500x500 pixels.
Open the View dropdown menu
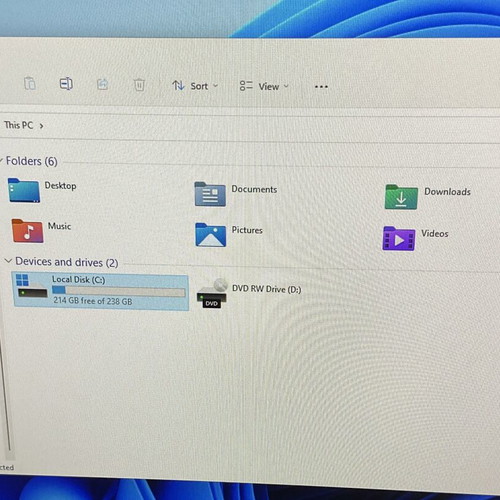click(x=264, y=86)
